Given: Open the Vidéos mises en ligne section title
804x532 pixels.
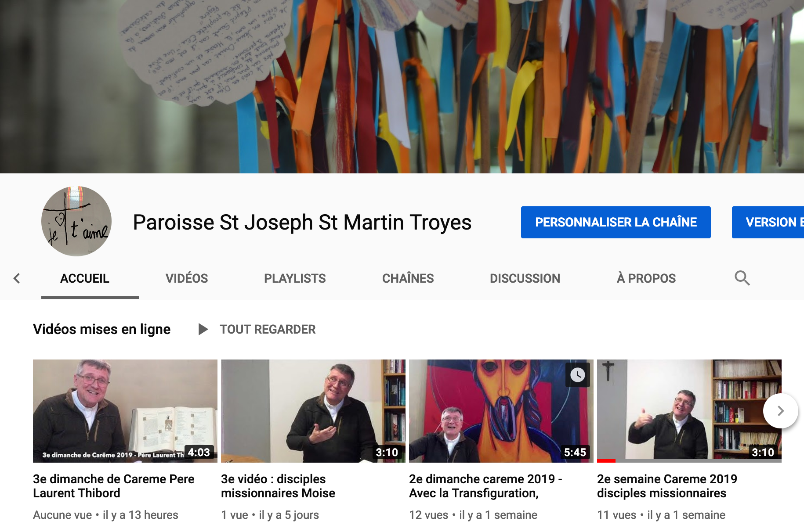Looking at the screenshot, I should tap(101, 329).
